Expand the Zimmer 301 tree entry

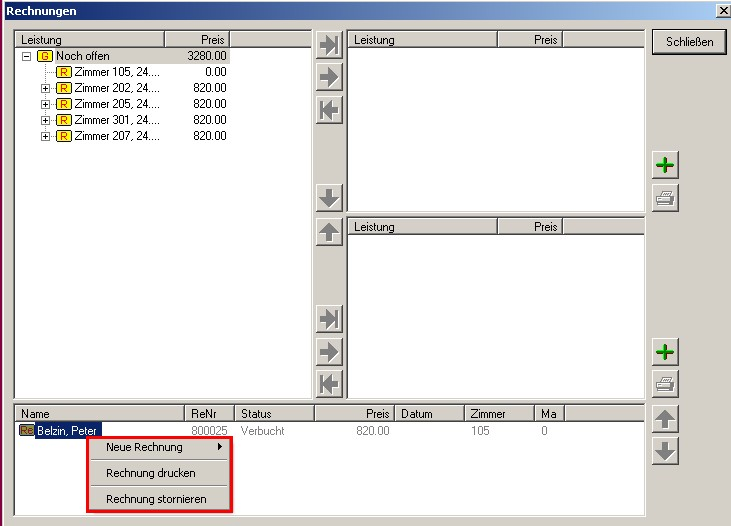click(45, 121)
